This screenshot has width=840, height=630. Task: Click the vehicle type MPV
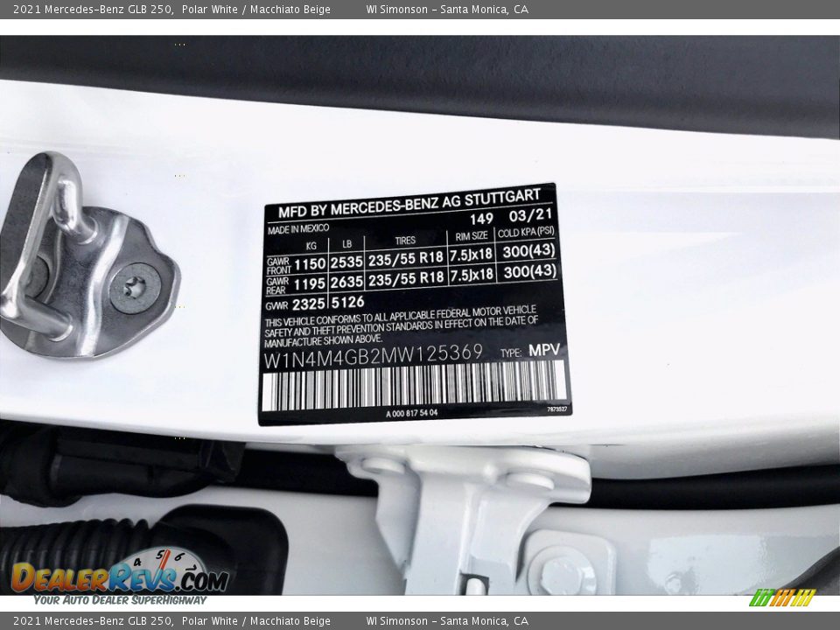pyautogui.click(x=544, y=350)
